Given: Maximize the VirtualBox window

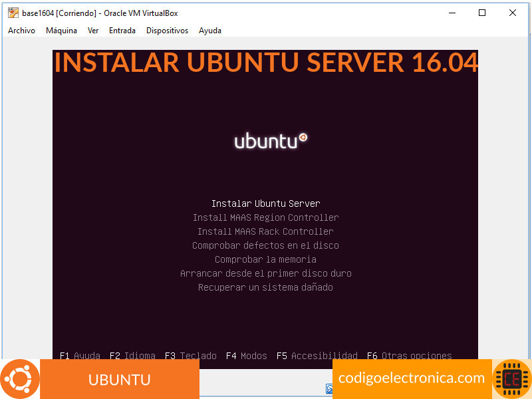Looking at the screenshot, I should (x=481, y=13).
